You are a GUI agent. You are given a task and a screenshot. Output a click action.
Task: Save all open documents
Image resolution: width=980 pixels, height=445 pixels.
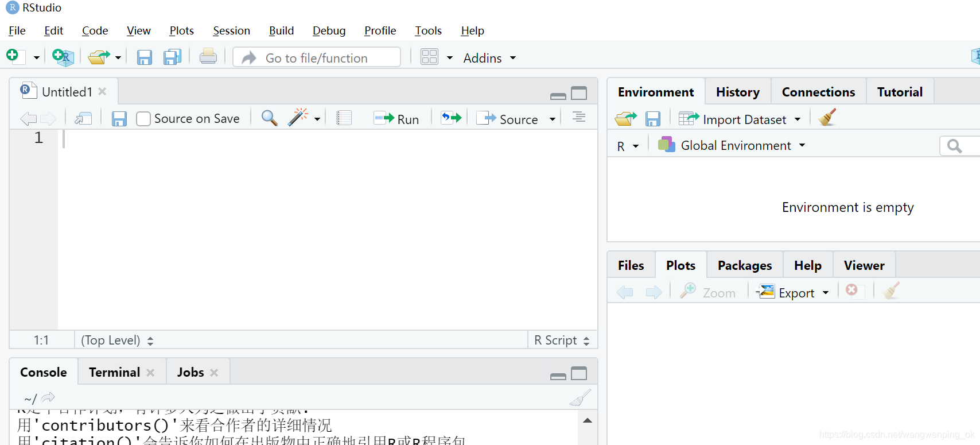(172, 57)
